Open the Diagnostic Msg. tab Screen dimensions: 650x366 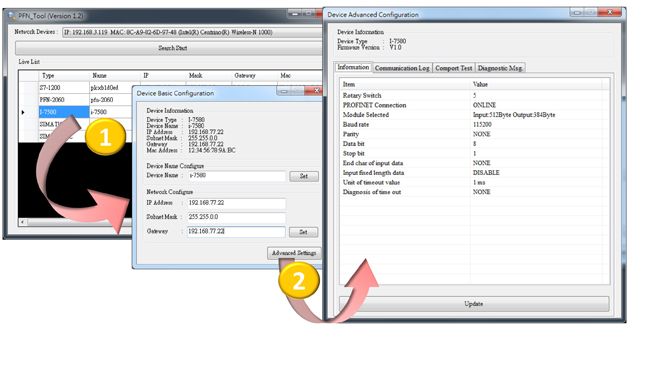pos(500,68)
